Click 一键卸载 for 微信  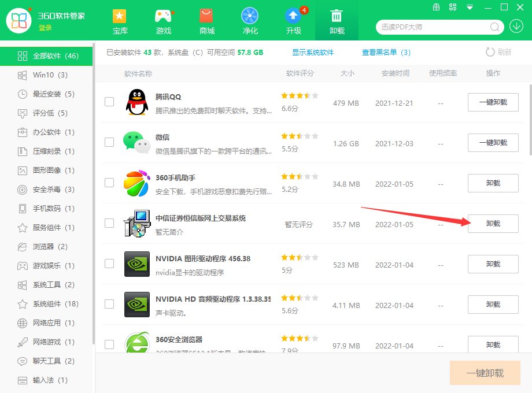tap(493, 143)
